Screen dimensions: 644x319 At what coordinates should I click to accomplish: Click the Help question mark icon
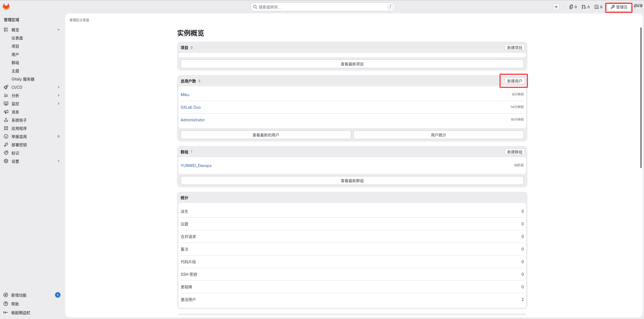click(x=6, y=304)
